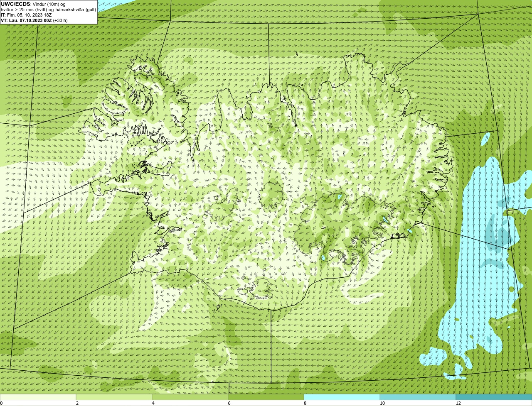Click the 8–10 m/s light cyan legend band
This screenshot has height=406, width=532.
[342, 397]
